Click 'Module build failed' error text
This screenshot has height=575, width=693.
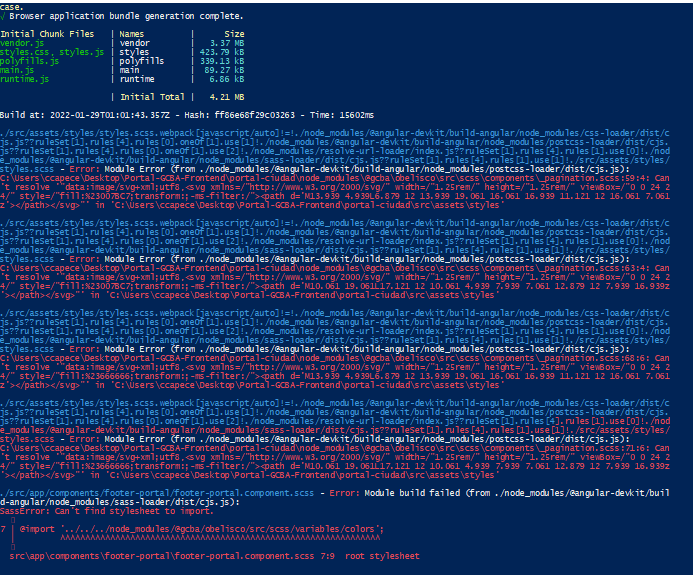[412, 493]
